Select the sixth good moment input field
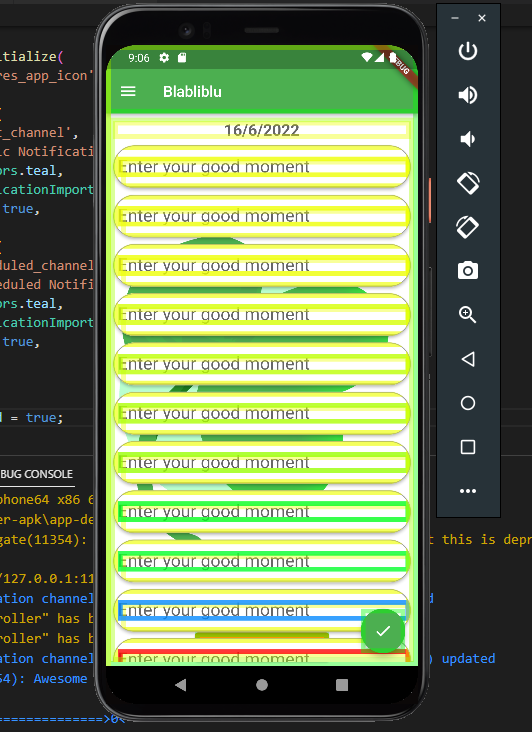The width and height of the screenshot is (532, 732). pyautogui.click(x=262, y=413)
